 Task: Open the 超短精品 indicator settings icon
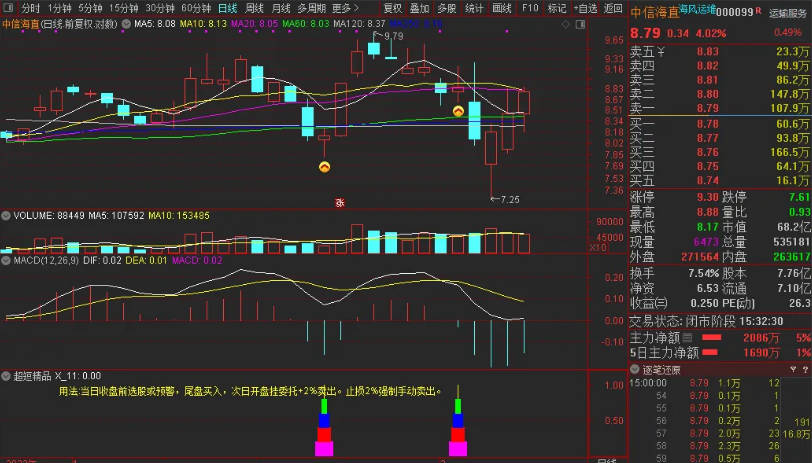[x=6, y=375]
